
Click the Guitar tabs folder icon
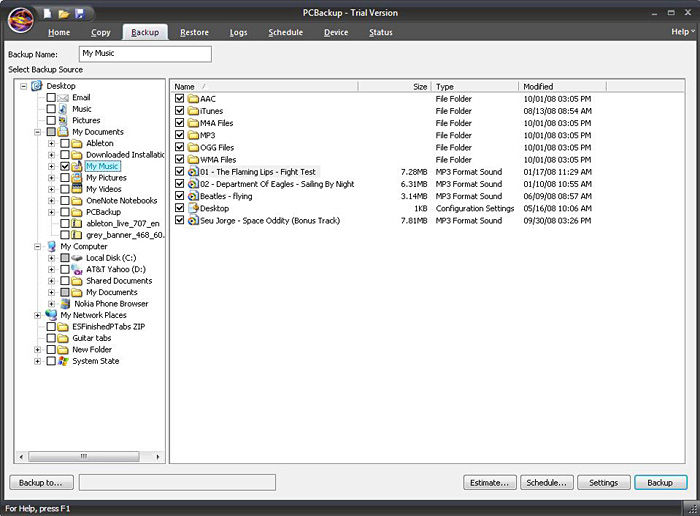63,338
